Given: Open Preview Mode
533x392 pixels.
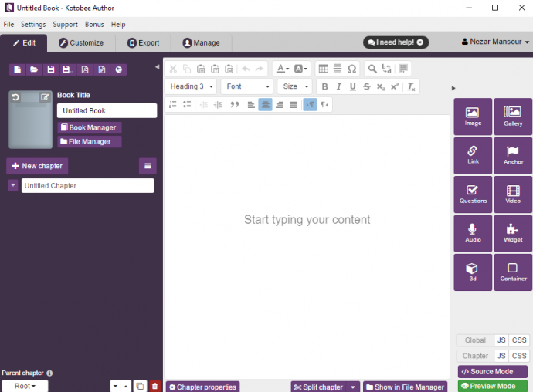Looking at the screenshot, I should click(492, 386).
